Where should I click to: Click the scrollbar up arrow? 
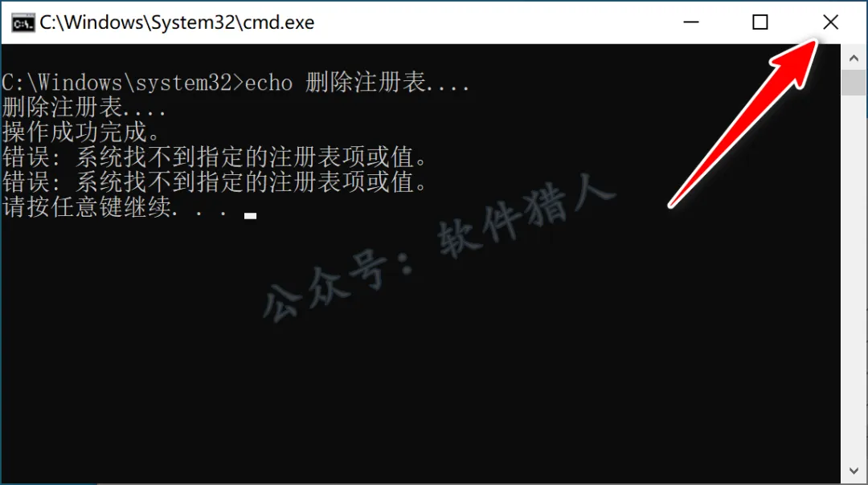click(854, 58)
